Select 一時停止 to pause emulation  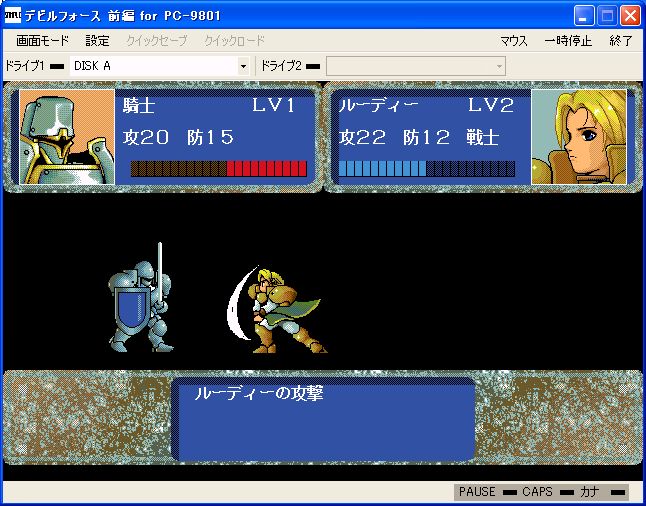coord(568,41)
